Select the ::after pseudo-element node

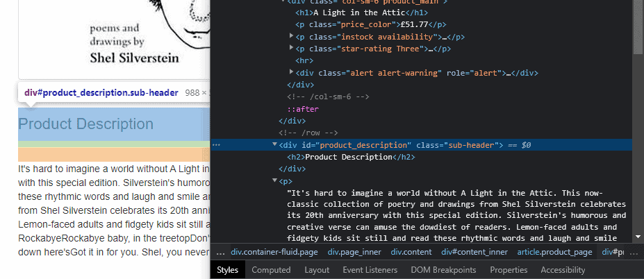[303, 109]
